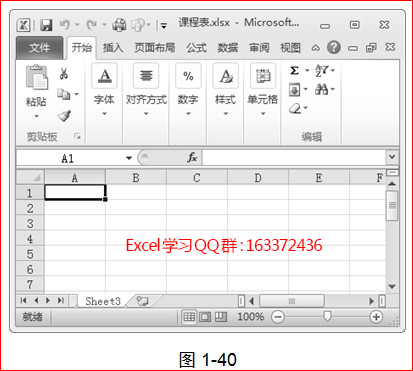Click the zoom in plus button
The width and height of the screenshot is (413, 371).
click(x=376, y=317)
